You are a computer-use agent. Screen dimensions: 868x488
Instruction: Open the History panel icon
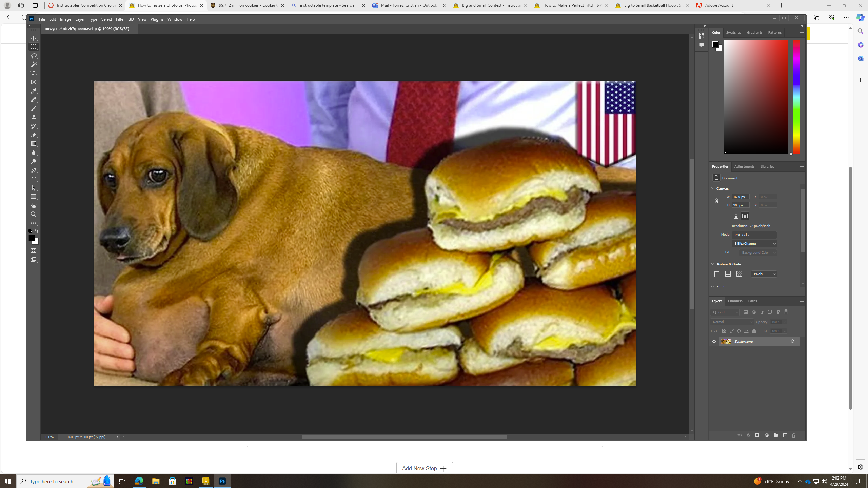tap(702, 36)
